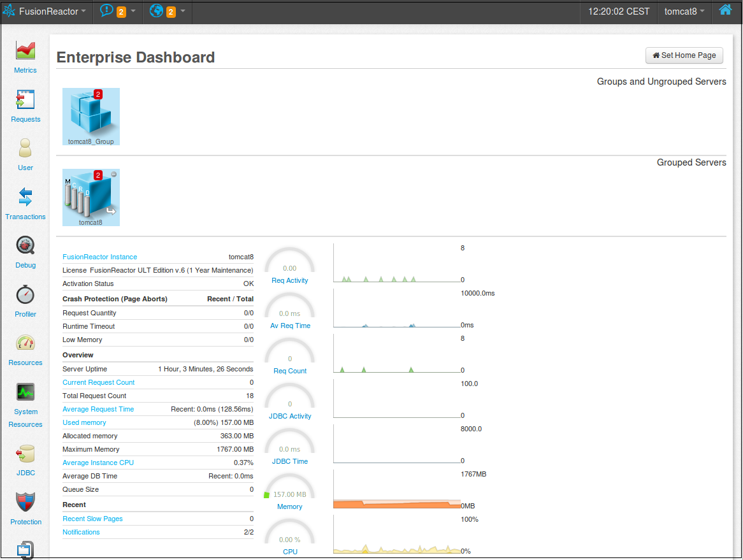Open the Profiler stopwatch icon
Image resolution: width=743 pixels, height=560 pixels.
pos(25,294)
